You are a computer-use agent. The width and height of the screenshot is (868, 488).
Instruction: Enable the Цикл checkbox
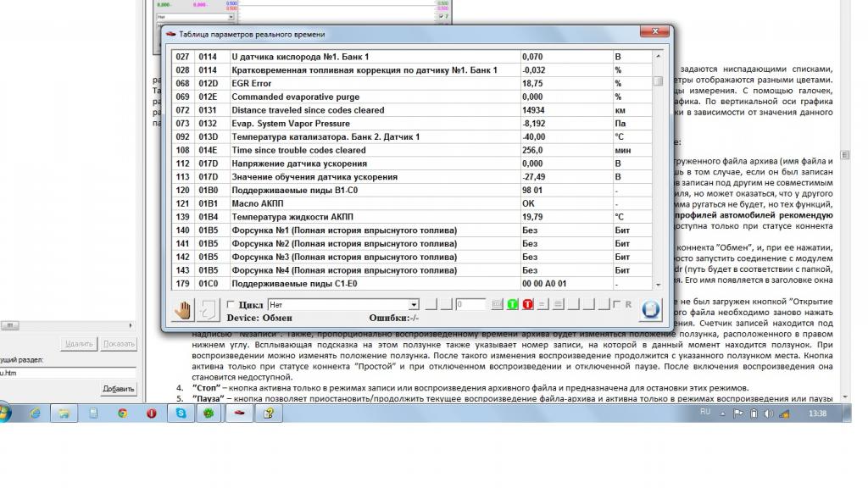click(231, 304)
